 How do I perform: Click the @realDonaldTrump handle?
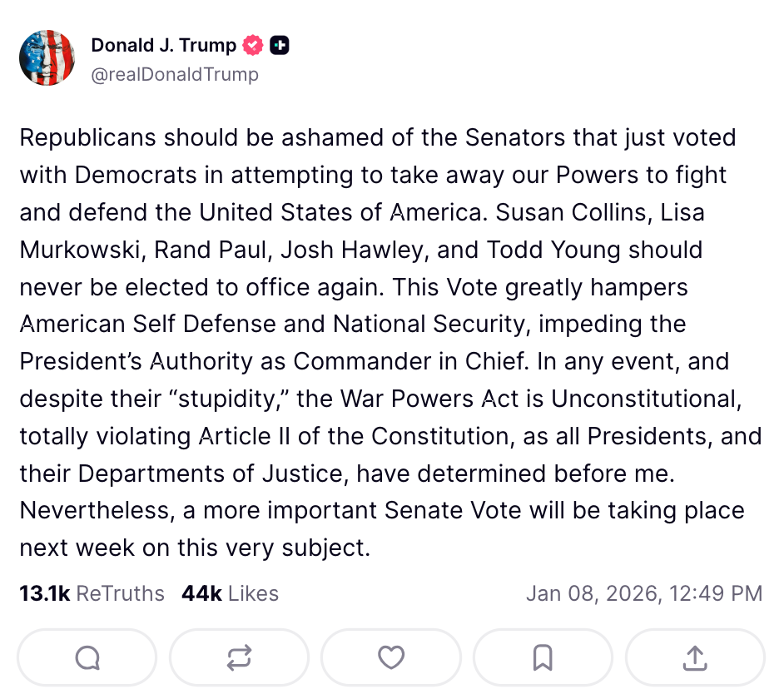pyautogui.click(x=175, y=74)
